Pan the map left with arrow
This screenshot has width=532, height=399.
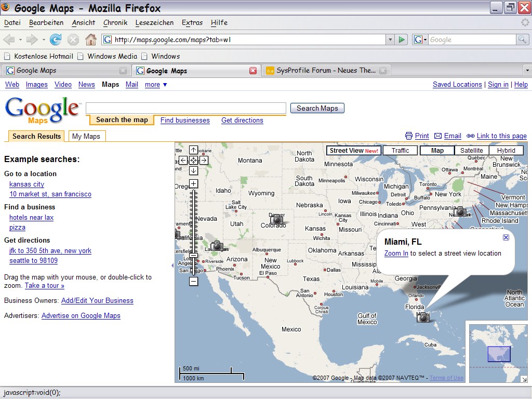click(183, 160)
